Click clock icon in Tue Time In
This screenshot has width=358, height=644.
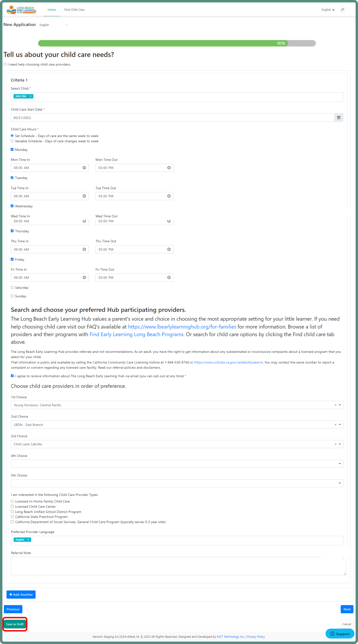[84, 196]
